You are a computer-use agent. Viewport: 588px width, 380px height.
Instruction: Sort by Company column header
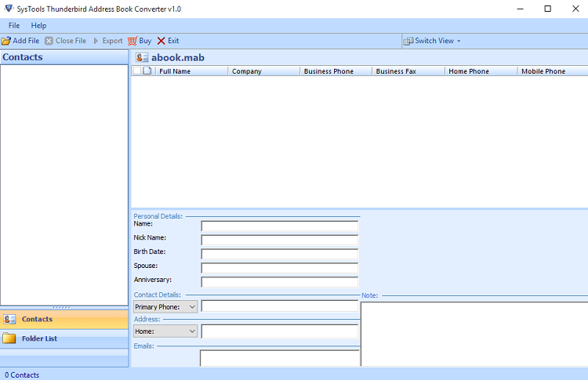click(x=263, y=71)
